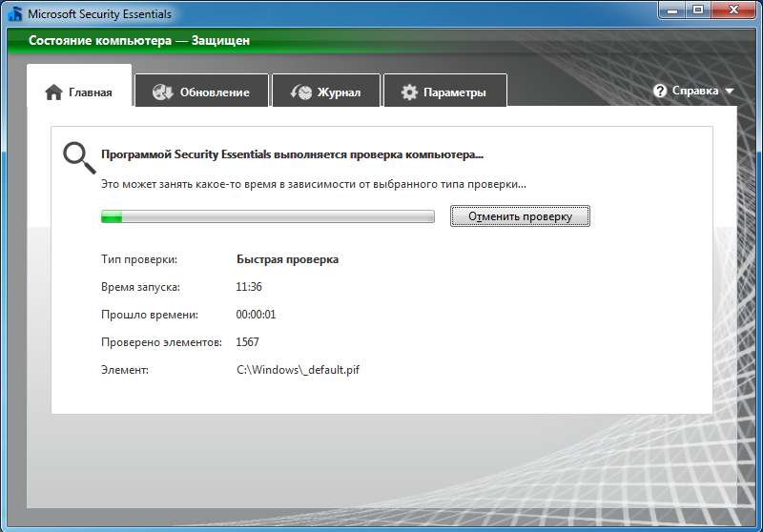Close the Security Essentials window
The width and height of the screenshot is (763, 532).
click(x=733, y=10)
